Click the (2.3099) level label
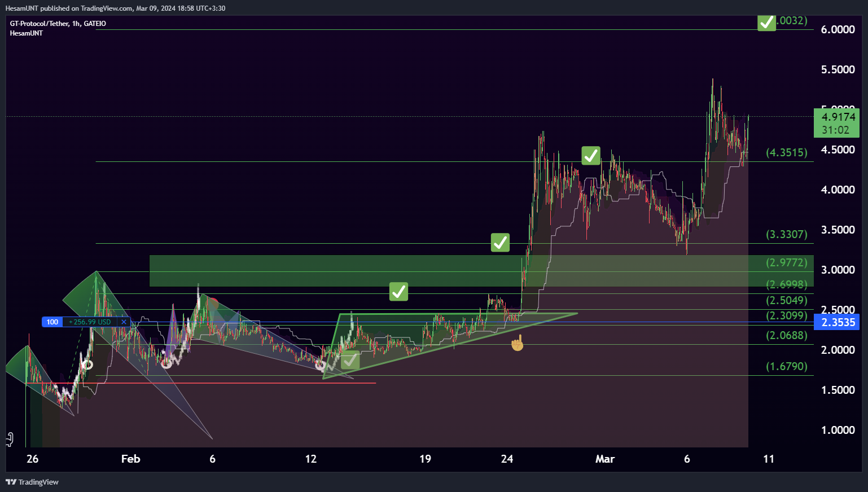 point(787,315)
